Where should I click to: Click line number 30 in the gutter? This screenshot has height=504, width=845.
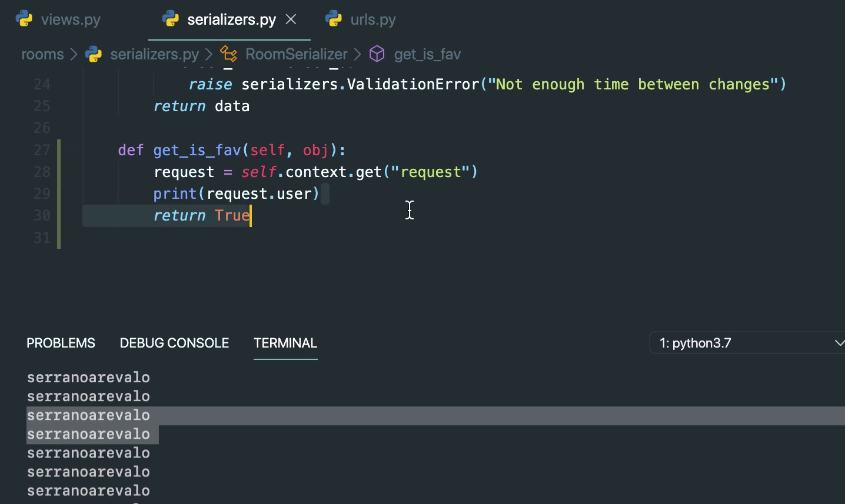42,215
